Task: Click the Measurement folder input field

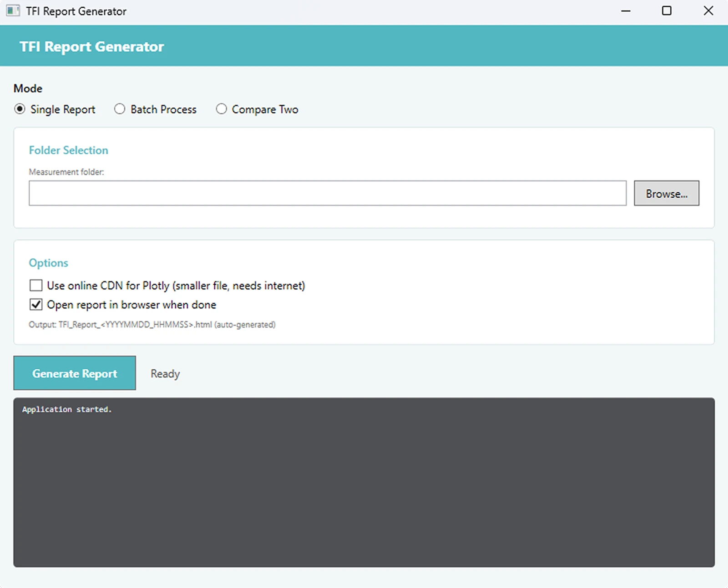Action: [328, 193]
